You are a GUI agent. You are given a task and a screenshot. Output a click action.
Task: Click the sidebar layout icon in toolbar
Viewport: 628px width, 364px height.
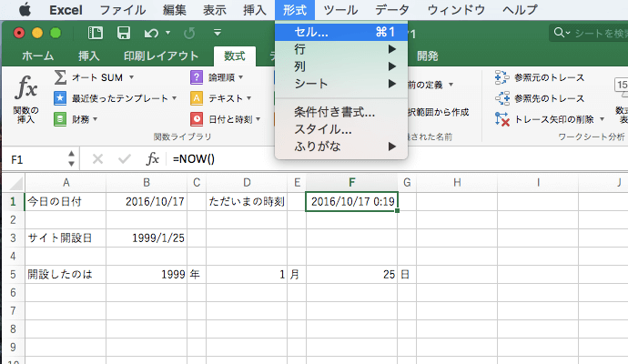[96, 33]
